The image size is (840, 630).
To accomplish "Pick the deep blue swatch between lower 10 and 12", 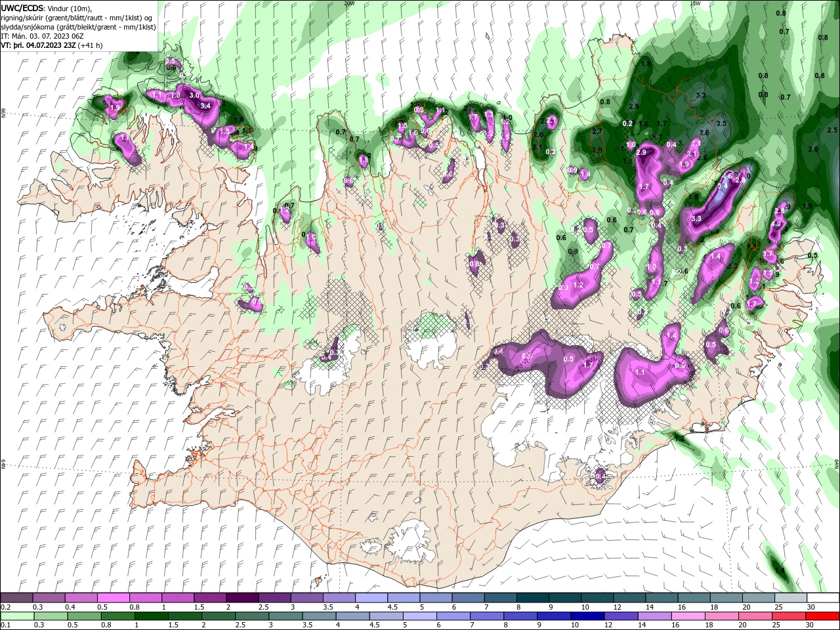I will pos(587,616).
